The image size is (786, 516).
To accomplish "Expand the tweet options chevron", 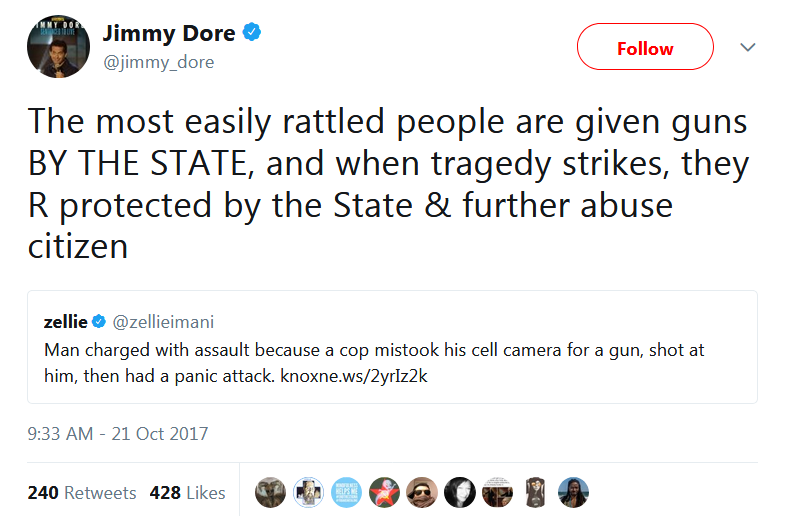I will (x=747, y=48).
